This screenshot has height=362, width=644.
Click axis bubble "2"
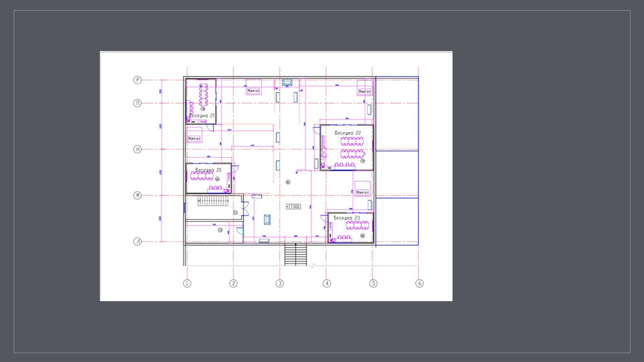coord(233,283)
